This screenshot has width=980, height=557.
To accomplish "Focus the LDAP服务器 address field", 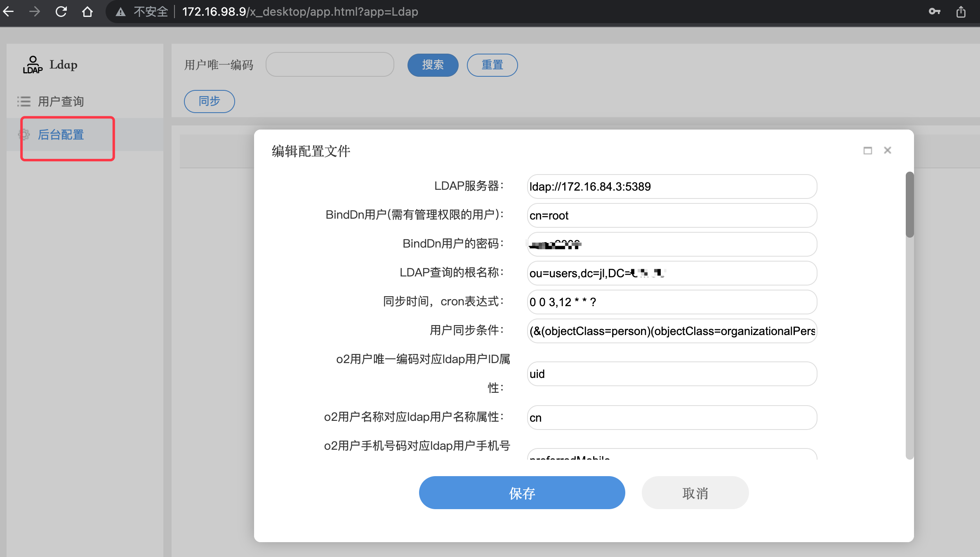I will 671,186.
